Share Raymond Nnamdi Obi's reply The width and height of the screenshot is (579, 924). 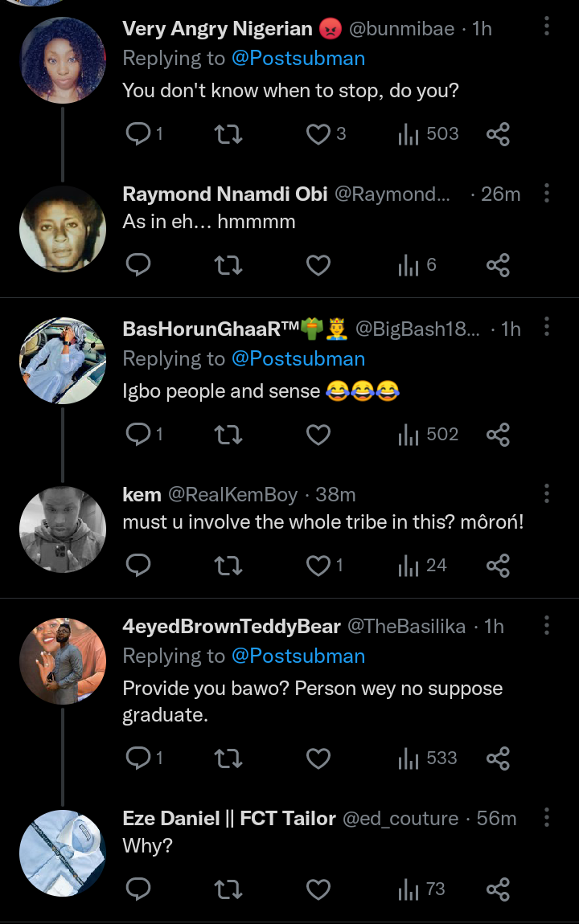point(499,265)
